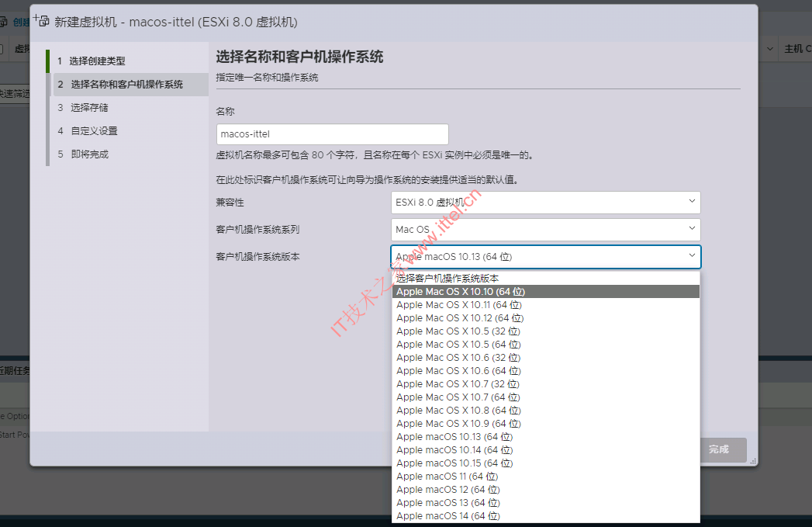Screen dimensions: 812x527
Task: Select step 2 选择名称和客户机操作系统
Action: 130,84
